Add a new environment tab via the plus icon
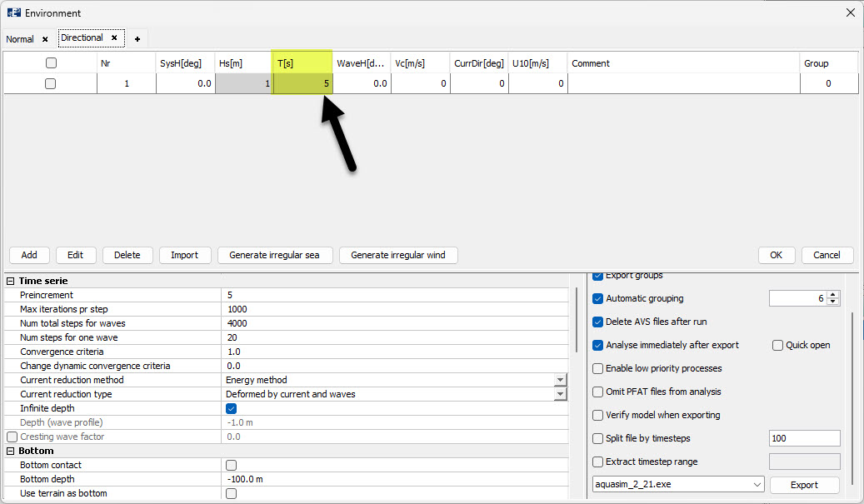Viewport: 864px width, 504px height. pyautogui.click(x=137, y=38)
